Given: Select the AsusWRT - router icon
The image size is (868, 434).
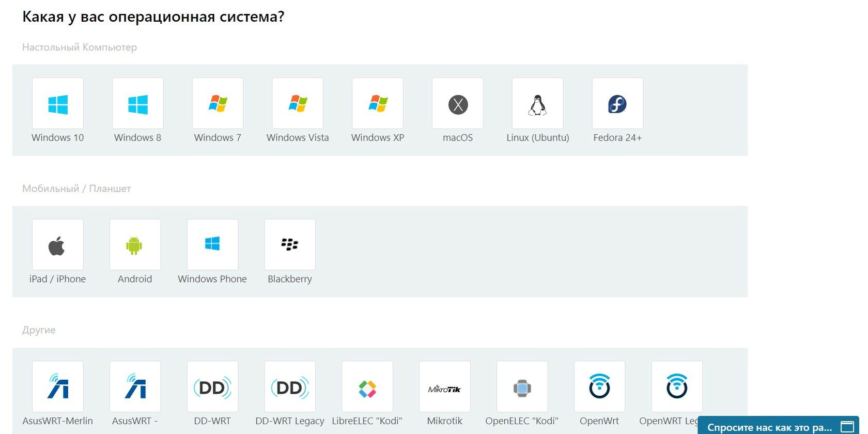Looking at the screenshot, I should click(x=135, y=386).
